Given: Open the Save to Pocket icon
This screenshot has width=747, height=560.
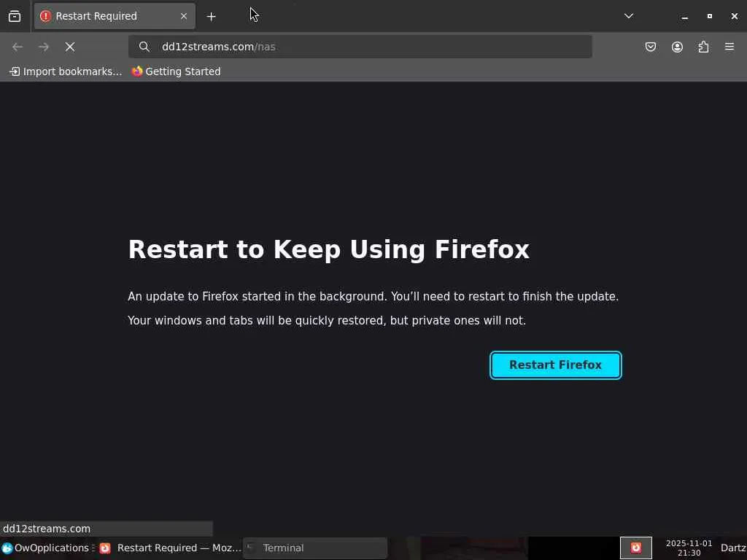Looking at the screenshot, I should click(651, 47).
